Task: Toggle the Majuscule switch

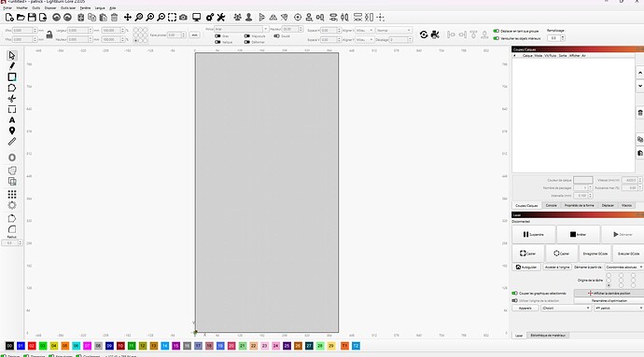Action: [246, 36]
